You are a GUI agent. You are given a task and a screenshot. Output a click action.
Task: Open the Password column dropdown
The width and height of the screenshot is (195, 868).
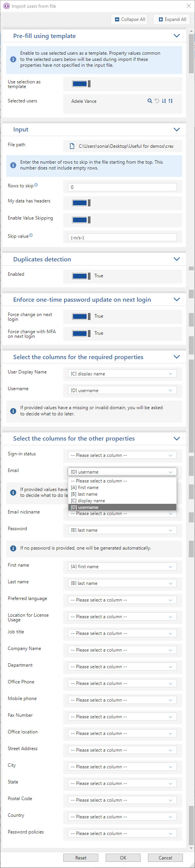pos(122,530)
